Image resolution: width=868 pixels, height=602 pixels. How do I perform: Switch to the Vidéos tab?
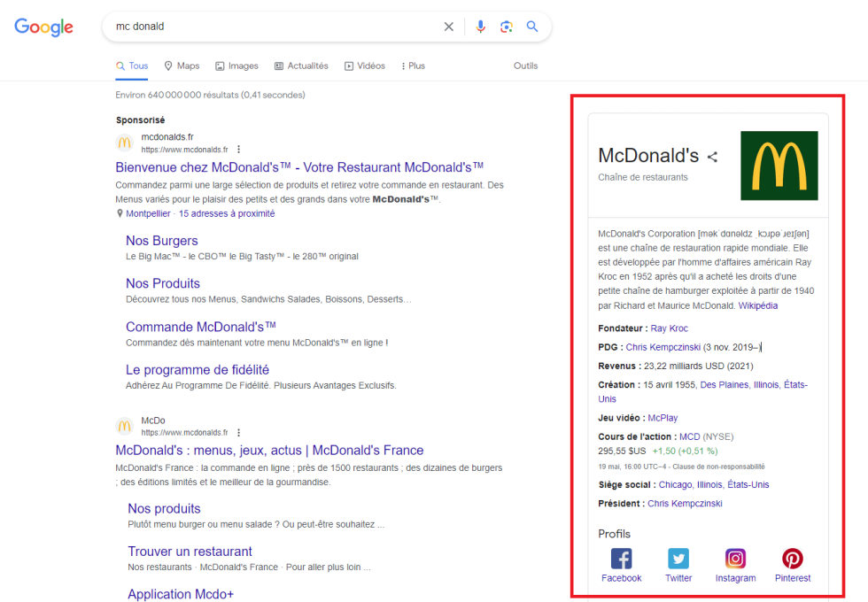364,66
